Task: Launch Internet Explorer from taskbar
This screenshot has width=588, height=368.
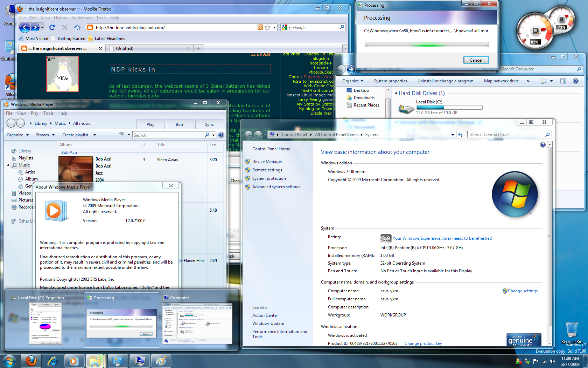Action: 53,361
